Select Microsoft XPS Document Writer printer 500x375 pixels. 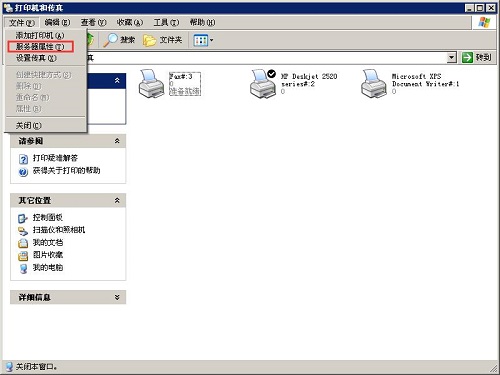click(374, 84)
